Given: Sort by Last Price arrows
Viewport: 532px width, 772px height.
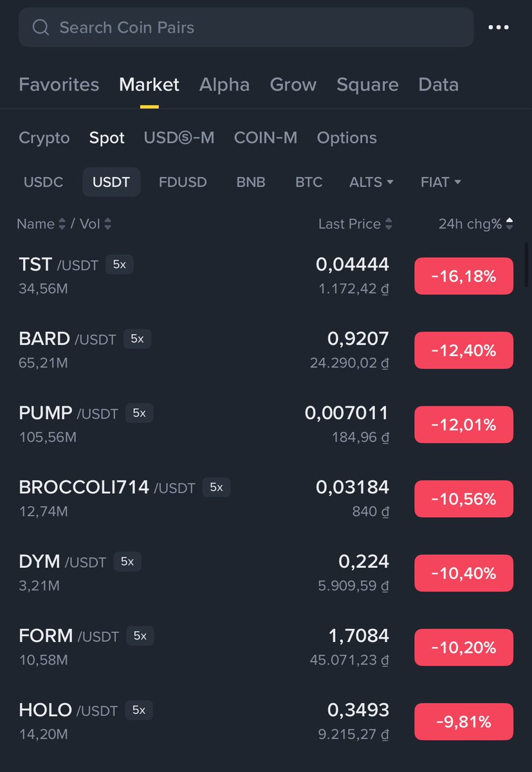Looking at the screenshot, I should [x=389, y=224].
